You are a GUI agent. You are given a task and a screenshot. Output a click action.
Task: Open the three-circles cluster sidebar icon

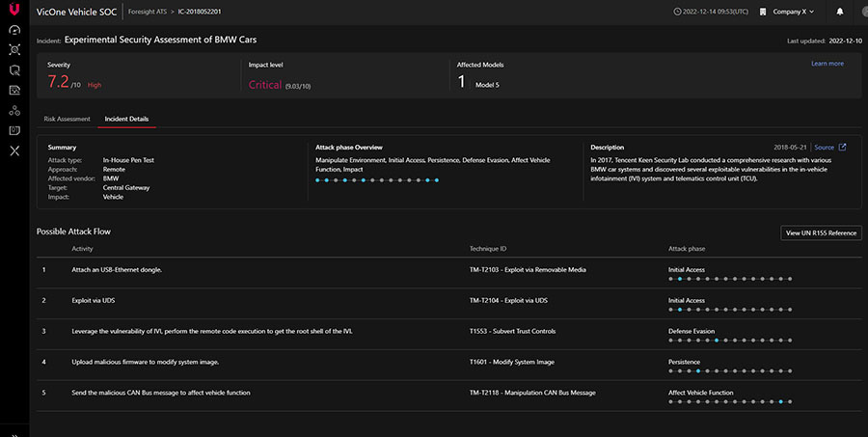(14, 111)
